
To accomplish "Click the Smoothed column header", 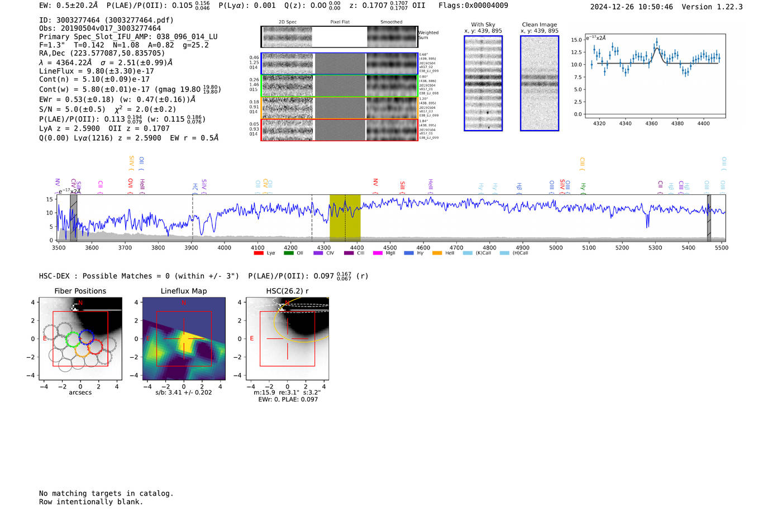I will click(x=392, y=22).
